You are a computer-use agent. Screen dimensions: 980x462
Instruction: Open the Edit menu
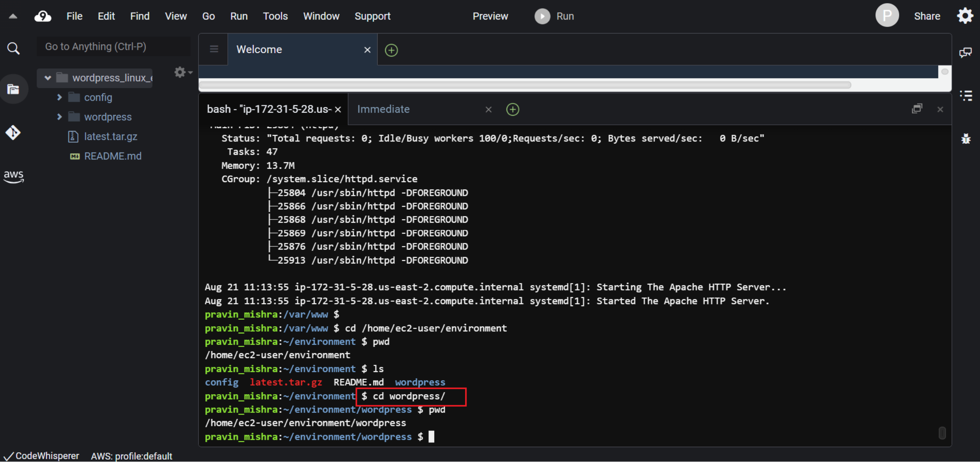106,16
